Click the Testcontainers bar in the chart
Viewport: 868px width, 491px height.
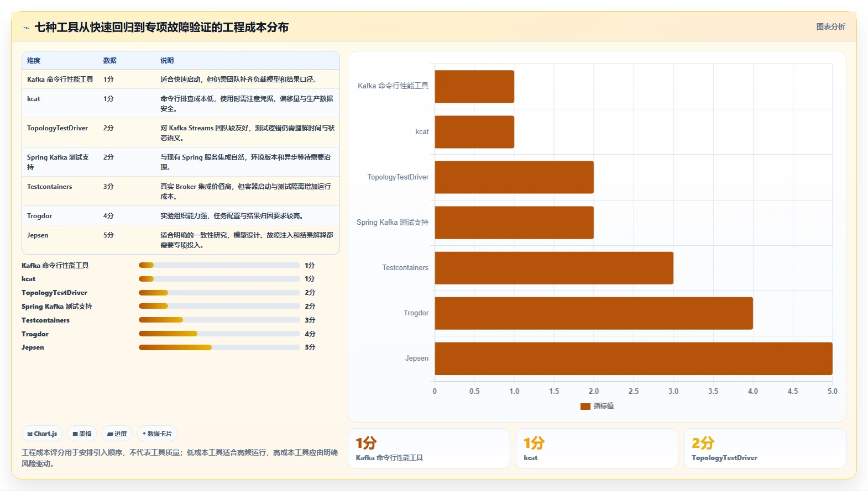tap(554, 268)
